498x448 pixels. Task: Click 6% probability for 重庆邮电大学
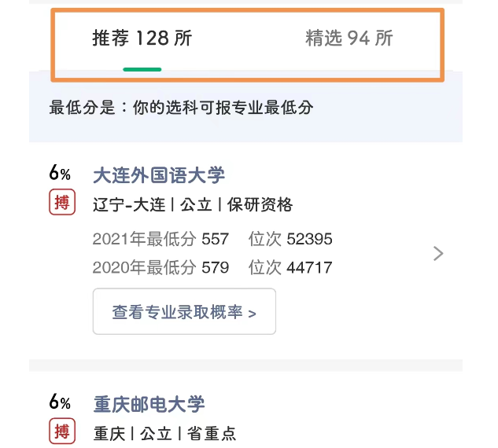coord(60,402)
